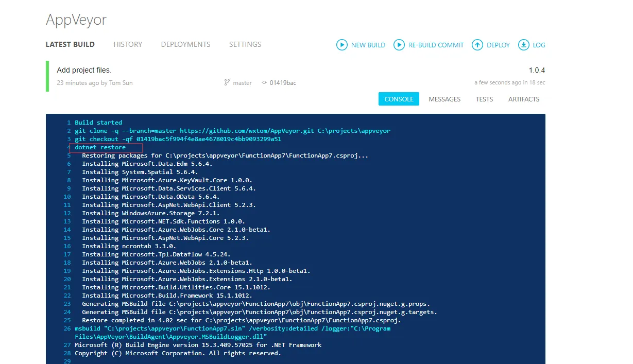The width and height of the screenshot is (633, 364).
Task: Click the commit icon beside 01419bac
Action: click(x=264, y=82)
